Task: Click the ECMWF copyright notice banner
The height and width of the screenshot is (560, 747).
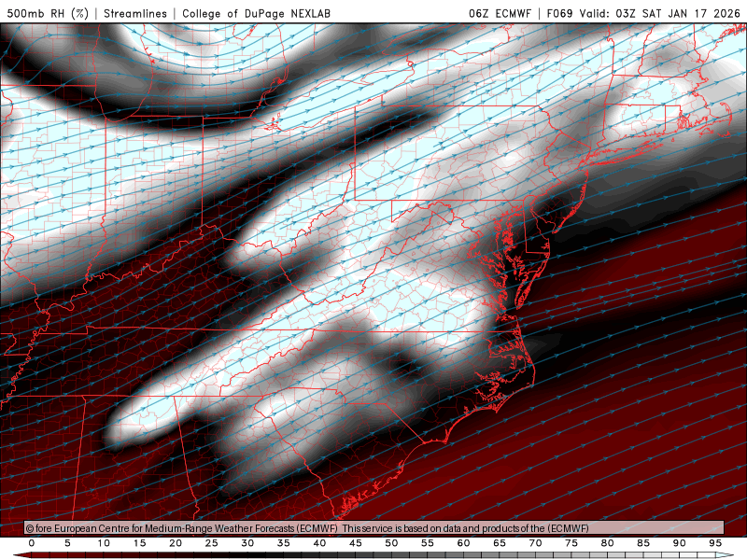Action: 373,528
